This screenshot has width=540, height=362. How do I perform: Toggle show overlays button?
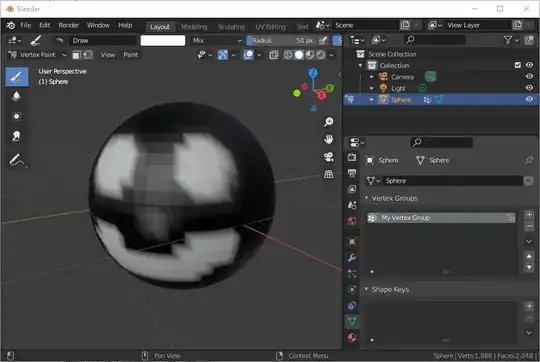[x=248, y=55]
